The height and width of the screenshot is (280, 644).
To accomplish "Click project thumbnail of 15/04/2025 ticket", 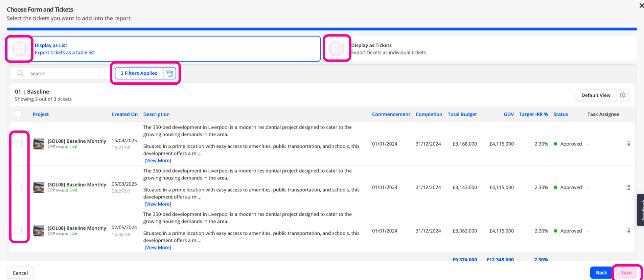I will (39, 144).
